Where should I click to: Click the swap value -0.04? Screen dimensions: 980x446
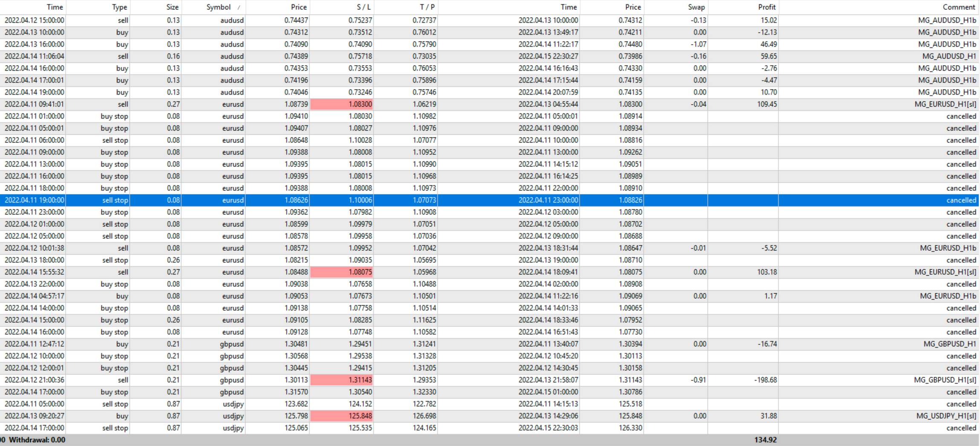tap(698, 104)
